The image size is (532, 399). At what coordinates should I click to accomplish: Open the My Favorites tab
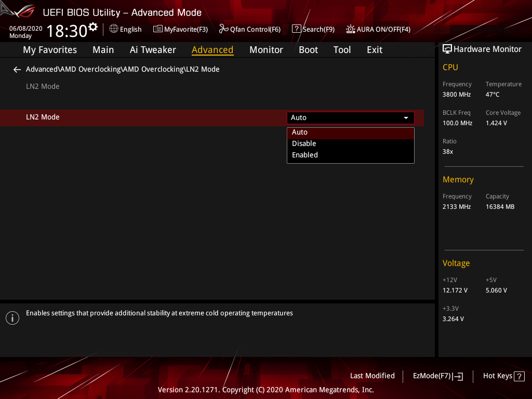point(50,50)
